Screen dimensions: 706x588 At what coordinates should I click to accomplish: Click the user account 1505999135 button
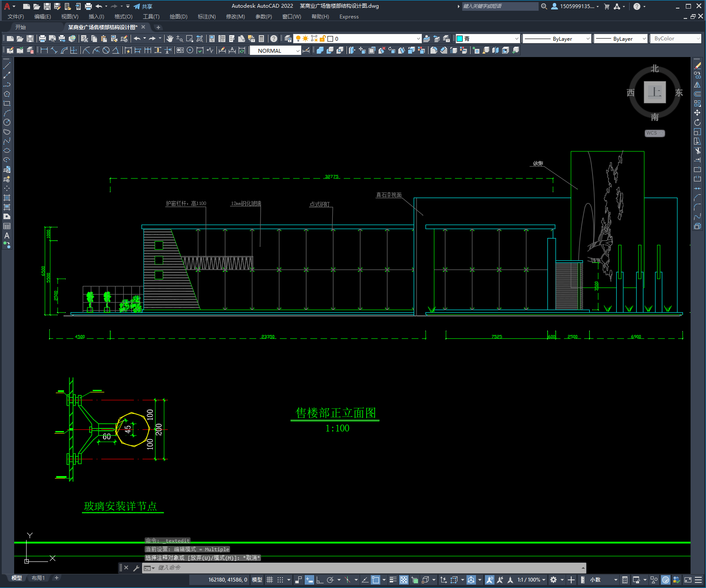point(575,6)
